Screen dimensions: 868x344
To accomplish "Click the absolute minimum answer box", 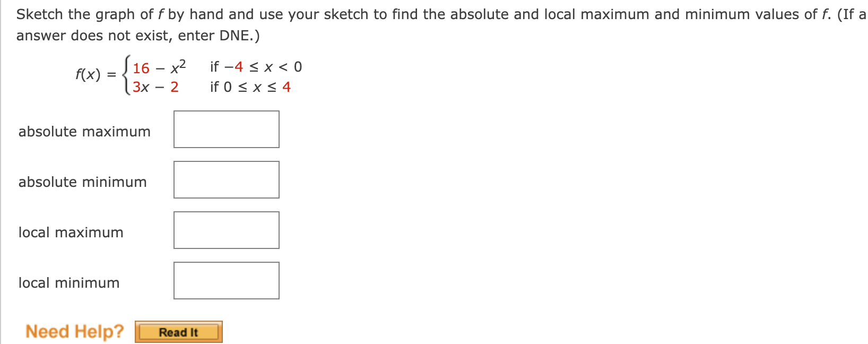I will [226, 179].
